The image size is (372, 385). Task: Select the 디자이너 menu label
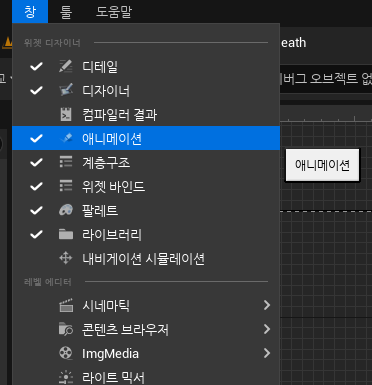tap(106, 91)
